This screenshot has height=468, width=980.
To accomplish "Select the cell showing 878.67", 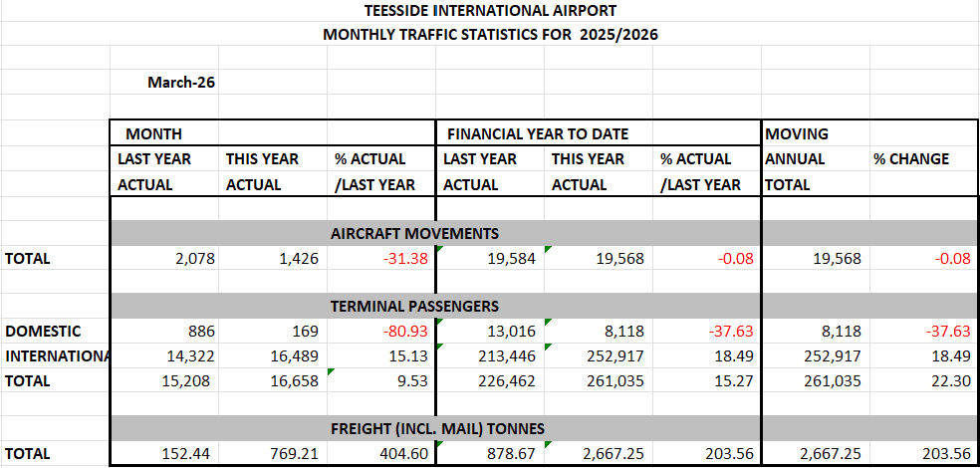I will tap(490, 454).
